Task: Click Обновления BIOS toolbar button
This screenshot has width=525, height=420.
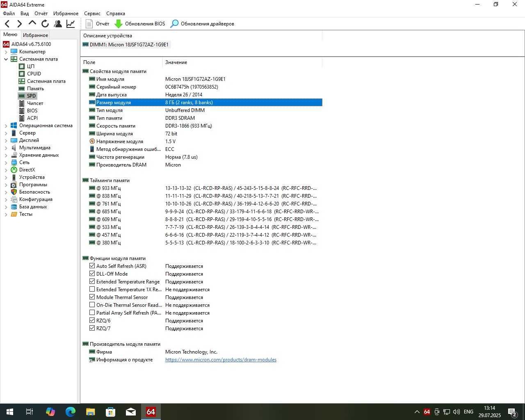Action: pos(139,24)
